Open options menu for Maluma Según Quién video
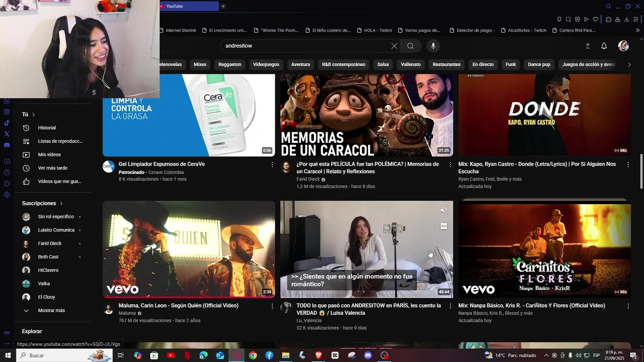The image size is (644, 362). pyautogui.click(x=272, y=306)
